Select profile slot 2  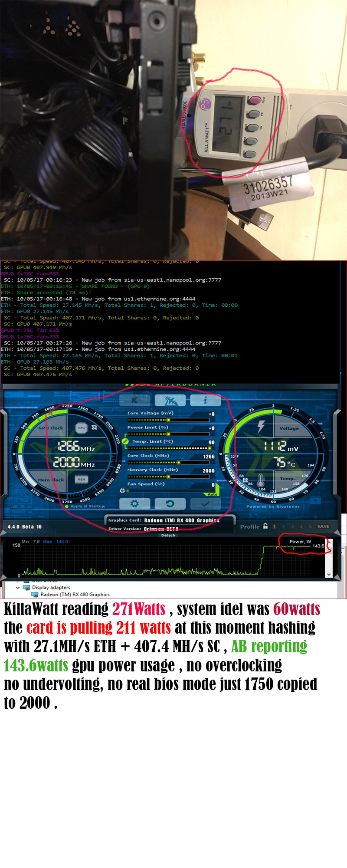(x=283, y=526)
